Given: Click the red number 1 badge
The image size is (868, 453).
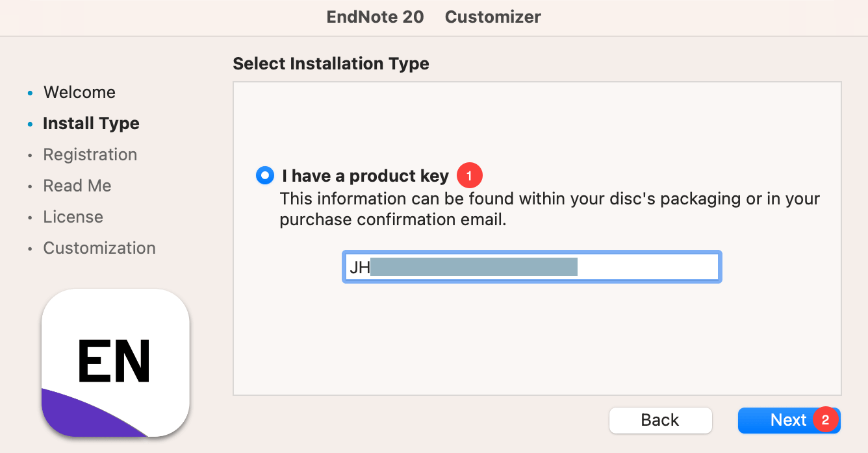Looking at the screenshot, I should pos(469,176).
